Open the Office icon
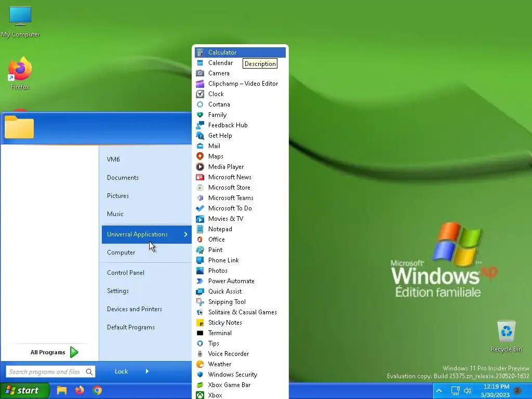Screen dimensions: 532x399 click(x=200, y=240)
